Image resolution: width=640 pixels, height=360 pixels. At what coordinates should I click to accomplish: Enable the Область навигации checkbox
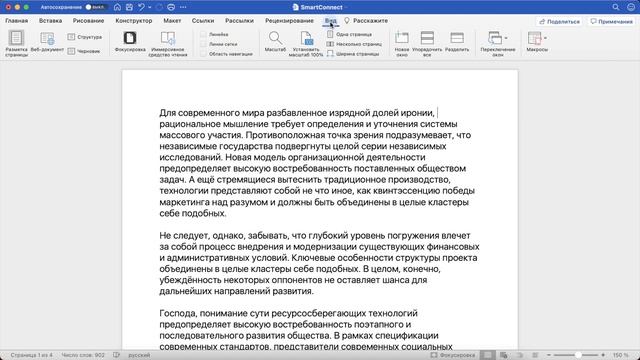[x=203, y=54]
